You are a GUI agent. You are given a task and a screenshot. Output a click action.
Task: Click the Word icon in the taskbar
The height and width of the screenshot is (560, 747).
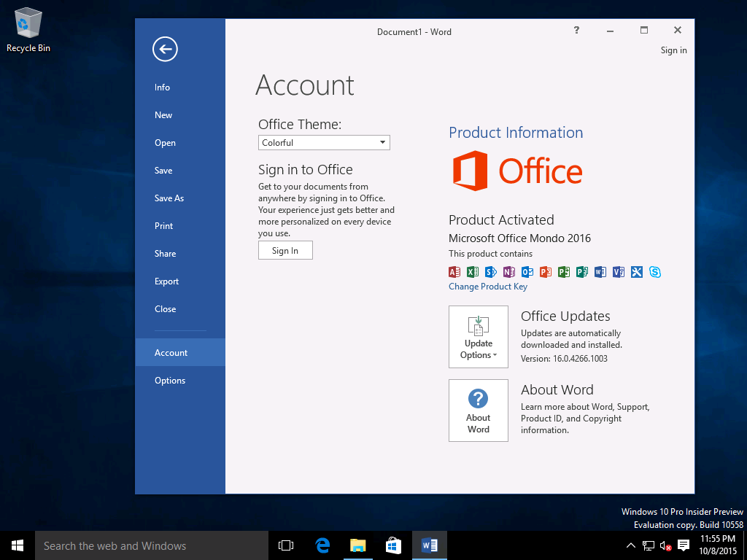coord(430,545)
